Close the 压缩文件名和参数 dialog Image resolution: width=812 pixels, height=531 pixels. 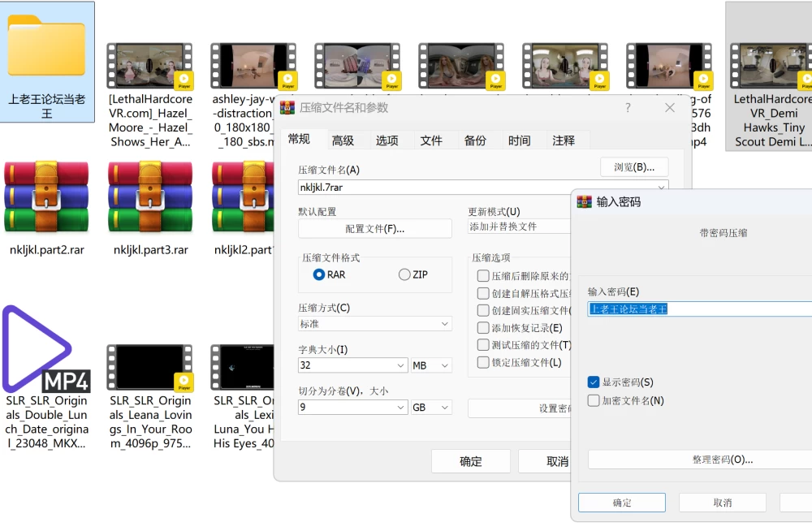click(x=670, y=108)
